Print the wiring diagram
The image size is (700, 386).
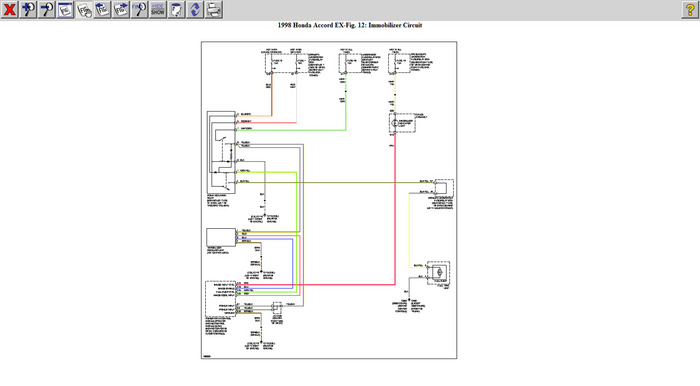click(x=214, y=9)
